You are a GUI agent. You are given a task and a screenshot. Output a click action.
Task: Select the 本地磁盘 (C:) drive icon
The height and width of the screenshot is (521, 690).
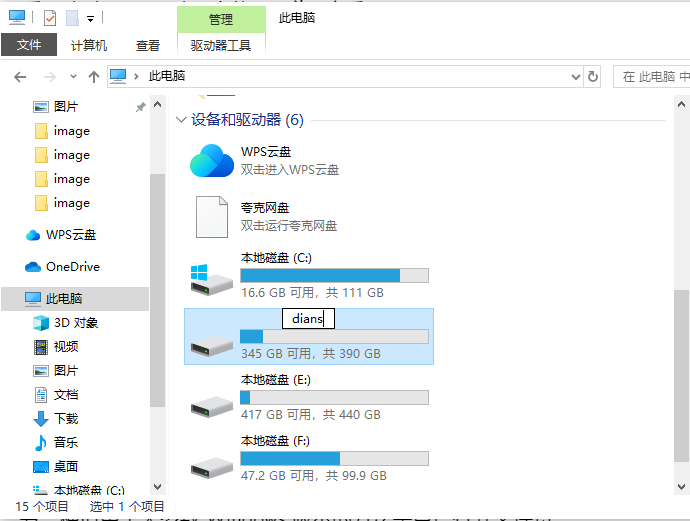click(x=212, y=280)
